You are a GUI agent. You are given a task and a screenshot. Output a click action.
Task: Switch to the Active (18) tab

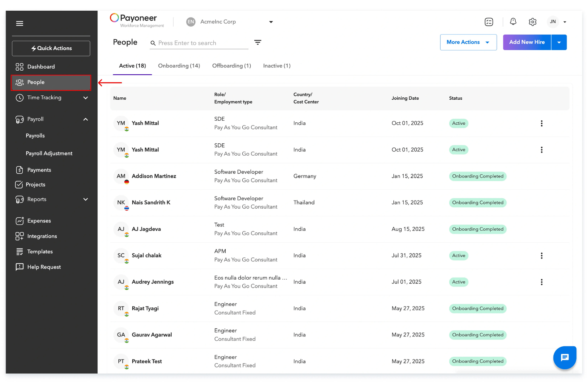tap(133, 66)
